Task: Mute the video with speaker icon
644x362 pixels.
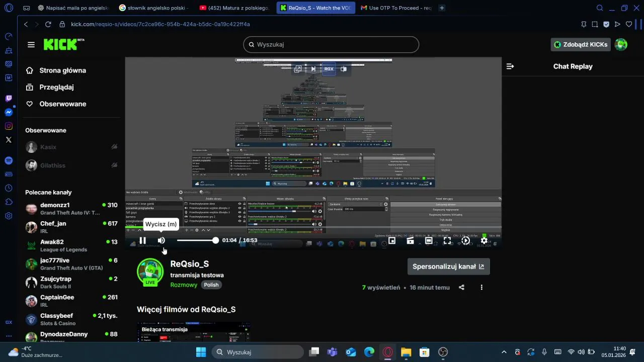Action: click(162, 240)
